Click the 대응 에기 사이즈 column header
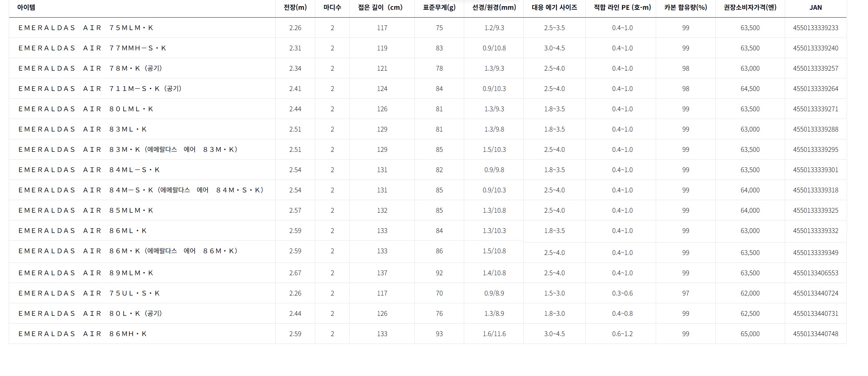Screen dimensions: 868x376 pyautogui.click(x=554, y=7)
